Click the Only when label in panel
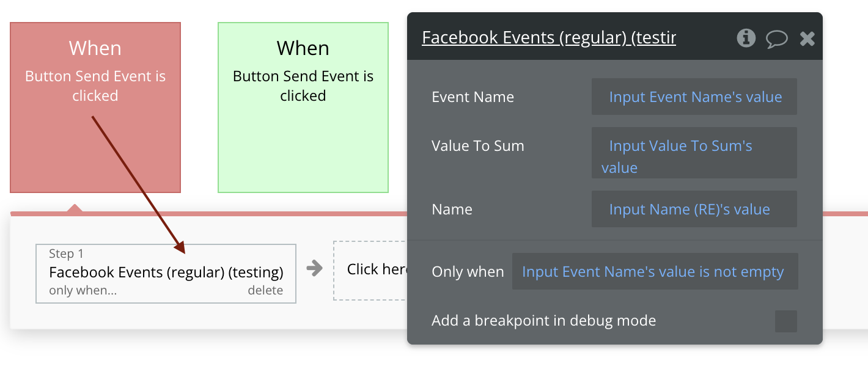The width and height of the screenshot is (868, 369). pos(468,271)
